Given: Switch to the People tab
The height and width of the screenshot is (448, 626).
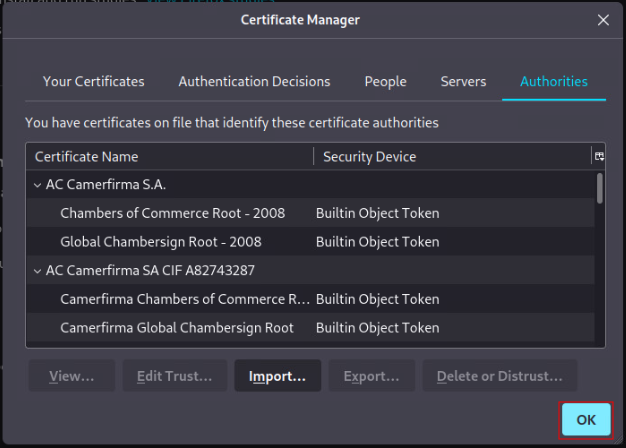Looking at the screenshot, I should (385, 82).
